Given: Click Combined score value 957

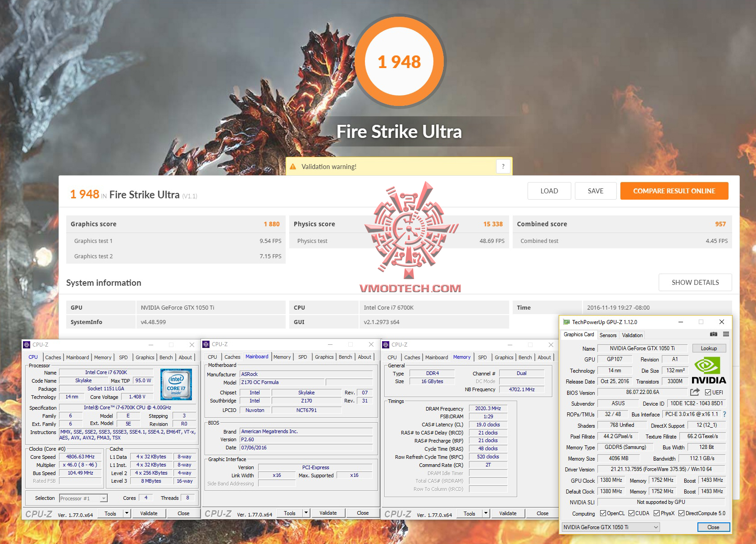Looking at the screenshot, I should [x=720, y=224].
